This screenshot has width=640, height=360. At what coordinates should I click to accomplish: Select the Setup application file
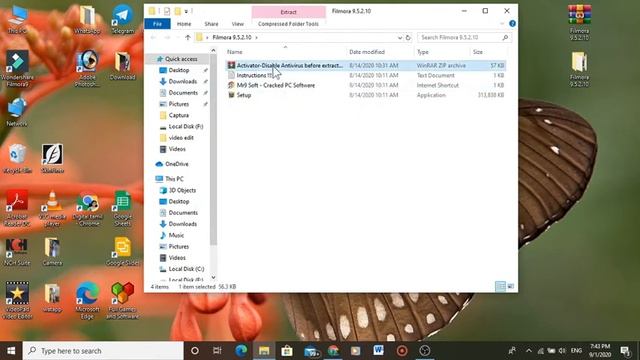pos(366,95)
